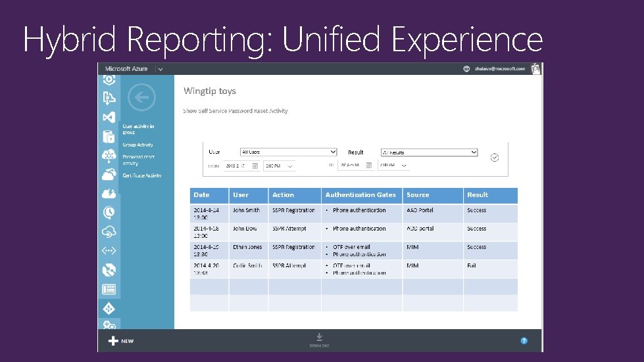
Task: Sort by the Result column header
Action: pyautogui.click(x=490, y=196)
